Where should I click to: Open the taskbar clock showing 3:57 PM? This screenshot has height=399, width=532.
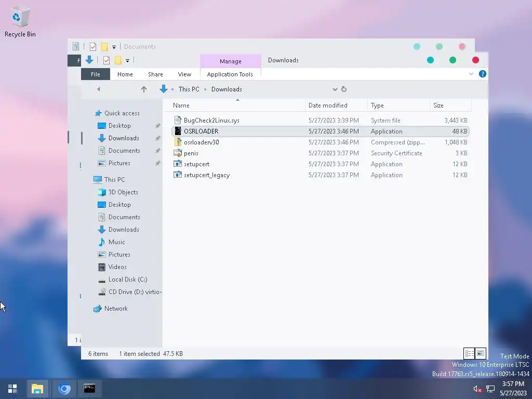click(x=513, y=389)
